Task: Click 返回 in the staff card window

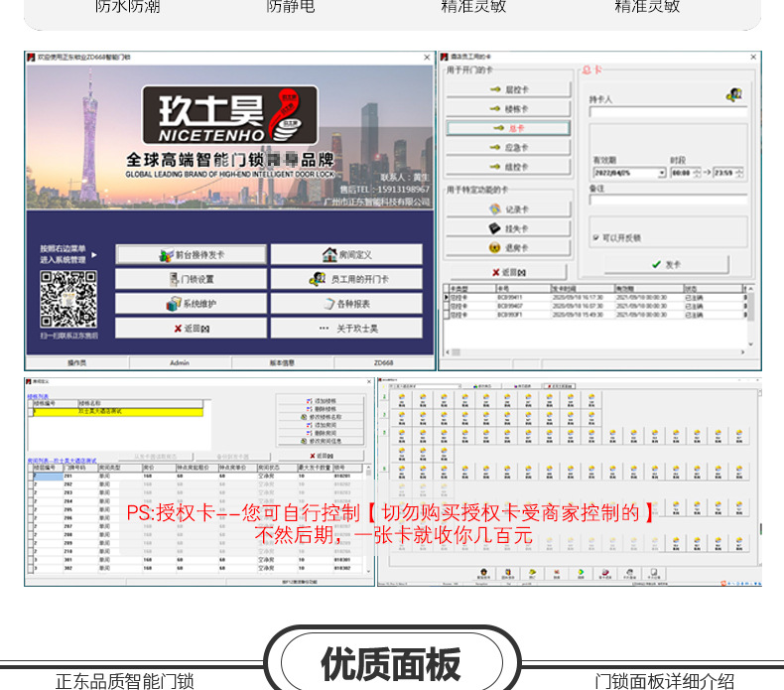Action: pos(508,272)
